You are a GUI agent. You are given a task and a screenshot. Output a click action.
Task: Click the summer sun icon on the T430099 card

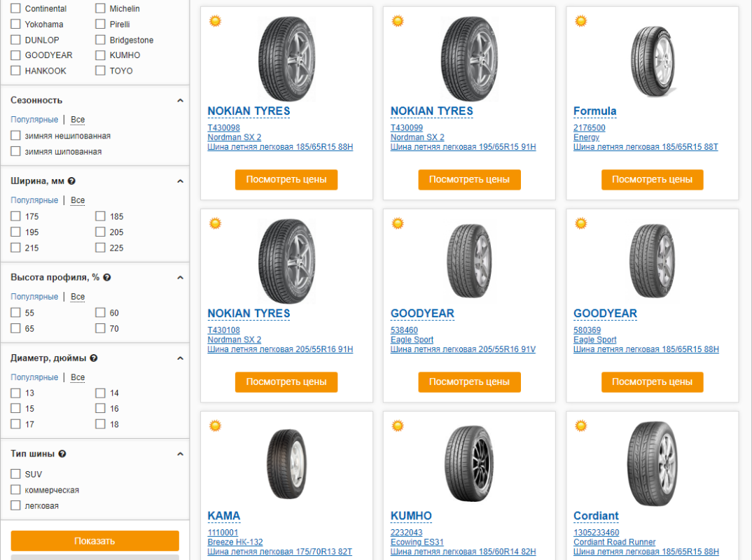pos(398,21)
